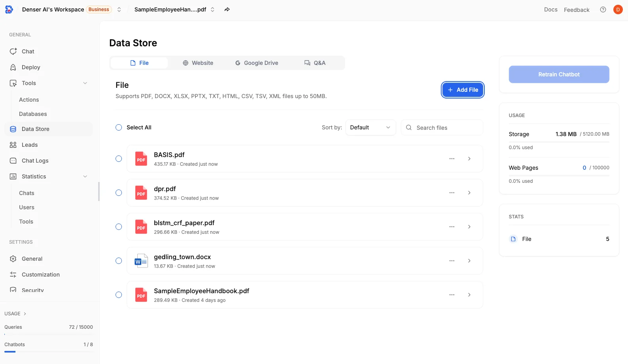This screenshot has width=628, height=364.
Task: Select the blstm_crf_paper.pdf checkbox
Action: (x=119, y=227)
